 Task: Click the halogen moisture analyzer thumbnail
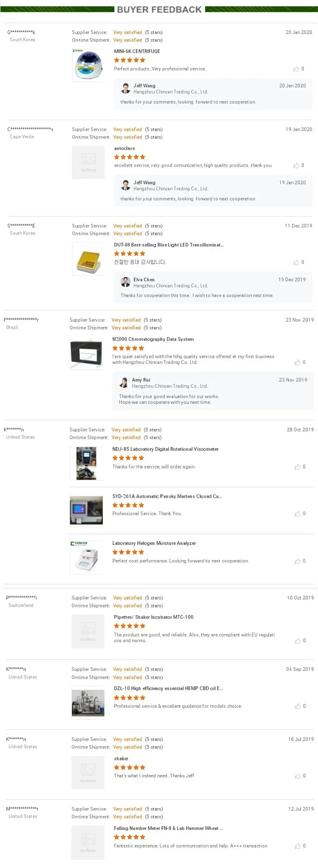(x=86, y=557)
